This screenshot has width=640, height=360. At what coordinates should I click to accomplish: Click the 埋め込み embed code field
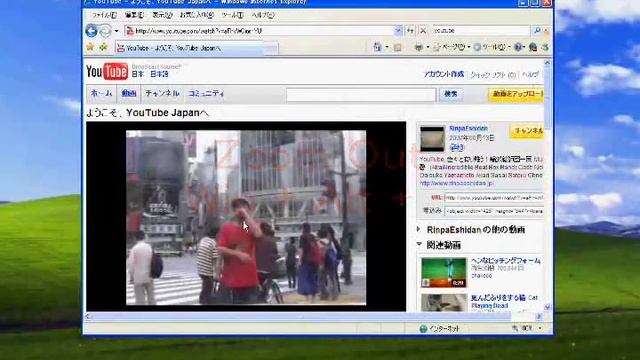pyautogui.click(x=494, y=211)
